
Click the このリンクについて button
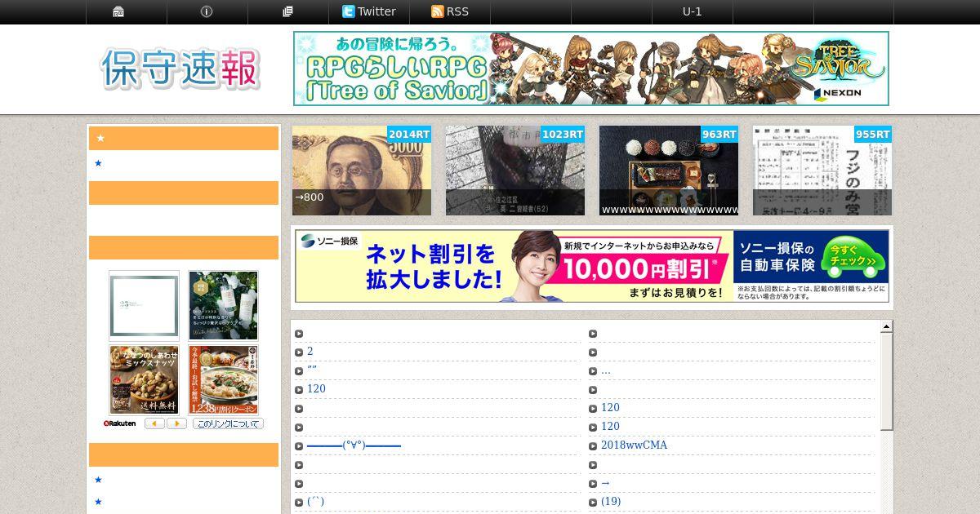(228, 424)
